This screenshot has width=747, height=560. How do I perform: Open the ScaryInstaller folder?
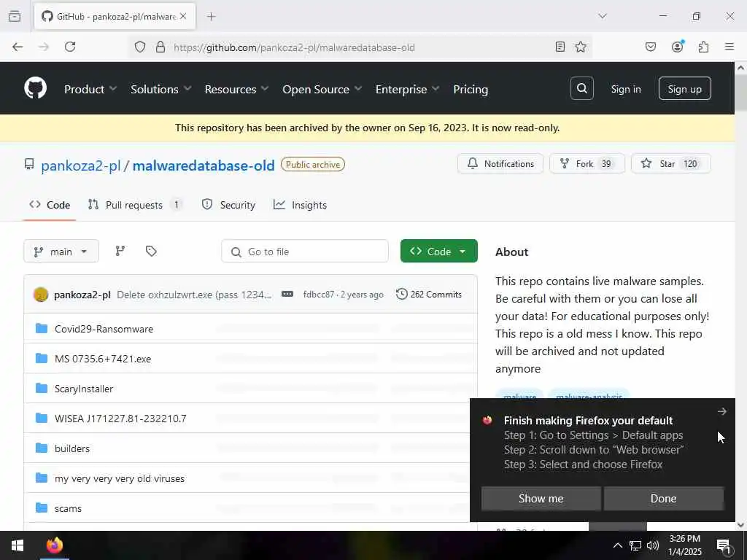point(84,389)
